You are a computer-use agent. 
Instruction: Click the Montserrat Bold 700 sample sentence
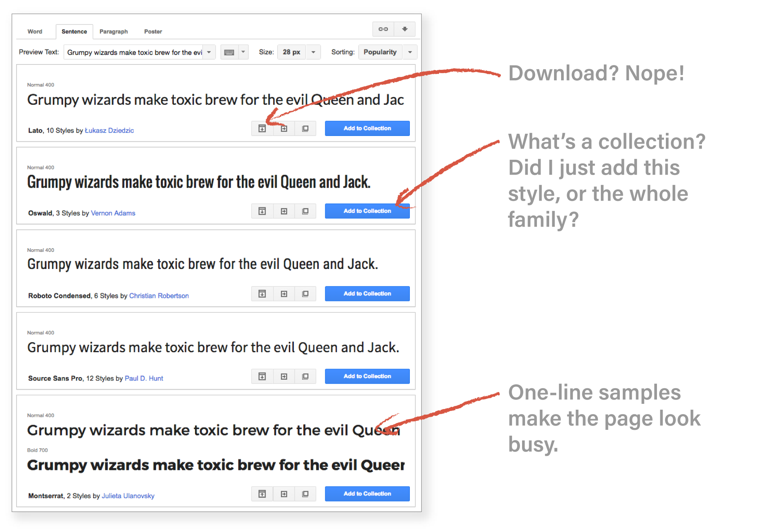click(x=216, y=465)
